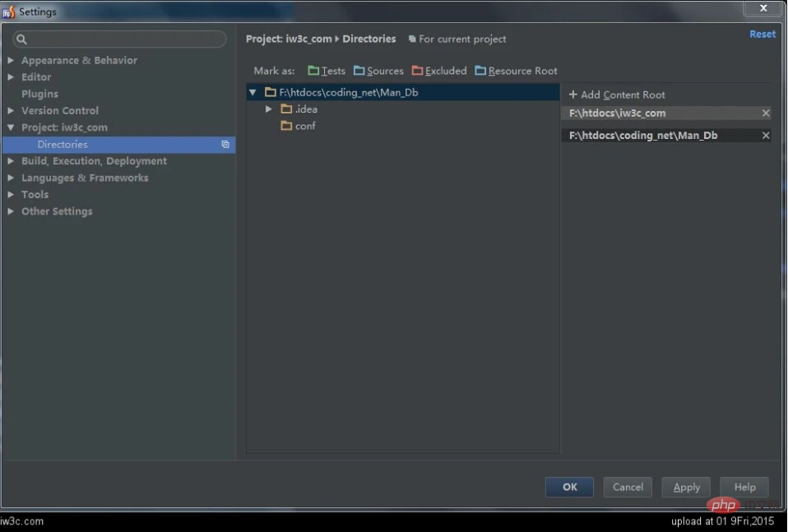Image resolution: width=788 pixels, height=532 pixels.
Task: Mark folder as Tests
Action: click(x=327, y=72)
